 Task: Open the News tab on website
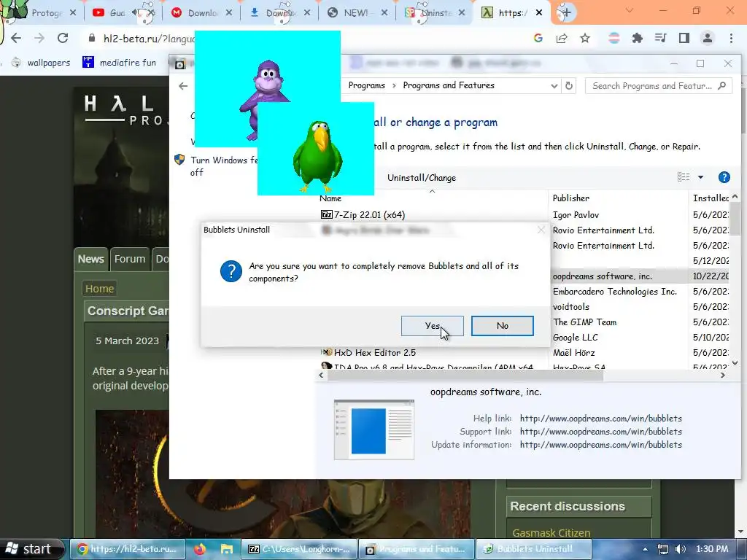(90, 259)
